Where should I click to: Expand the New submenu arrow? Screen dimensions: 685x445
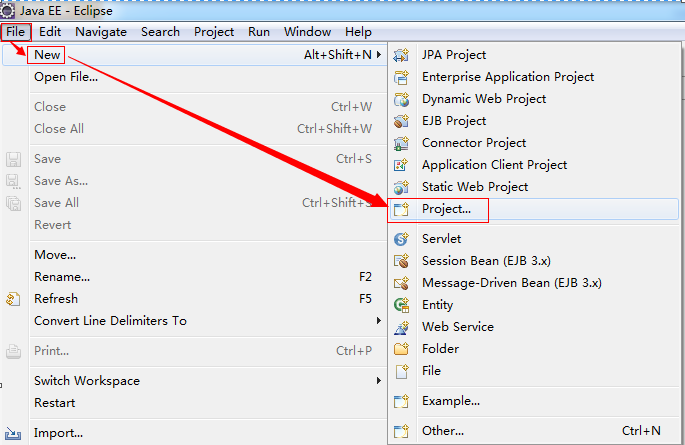(x=379, y=55)
